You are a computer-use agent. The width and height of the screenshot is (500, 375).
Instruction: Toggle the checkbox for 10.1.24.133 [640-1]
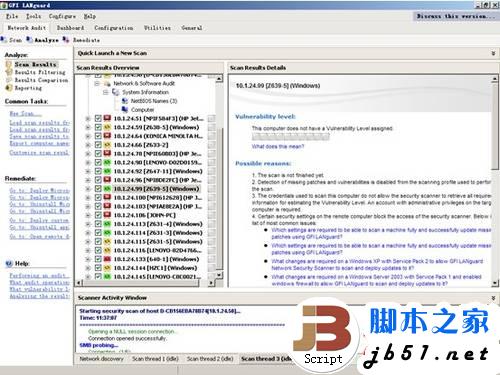tap(98, 259)
